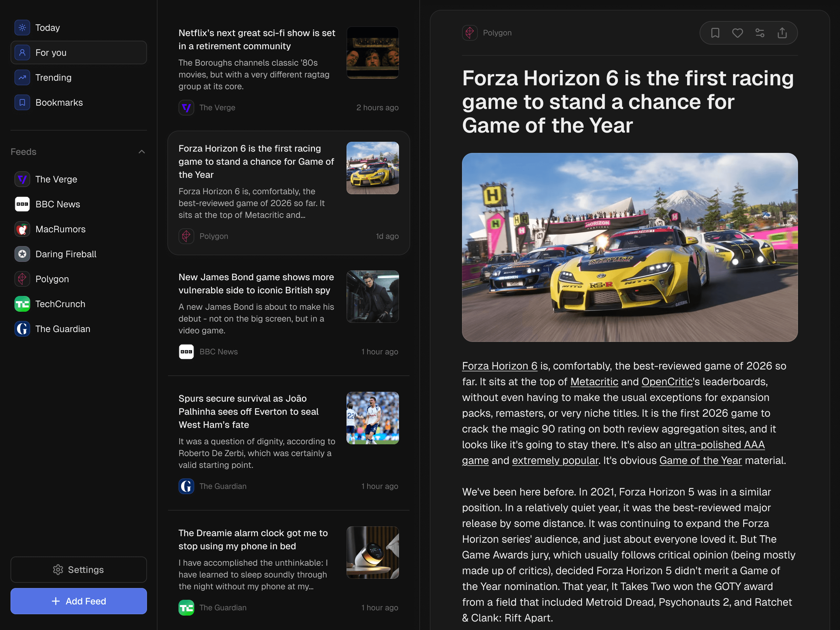840x630 pixels.
Task: Open headline 'The Dreamie alarm clock got me to stop using my phone'
Action: click(253, 540)
